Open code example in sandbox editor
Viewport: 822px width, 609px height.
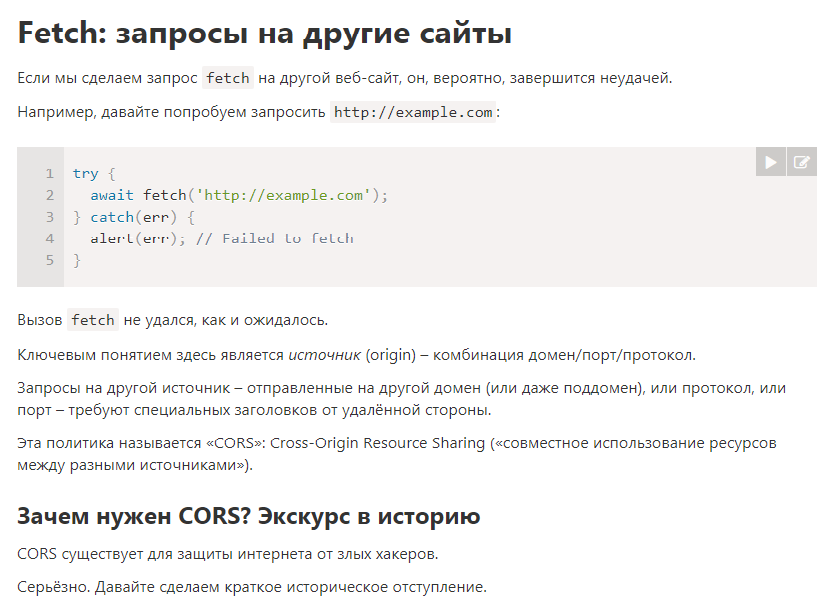pyautogui.click(x=801, y=162)
